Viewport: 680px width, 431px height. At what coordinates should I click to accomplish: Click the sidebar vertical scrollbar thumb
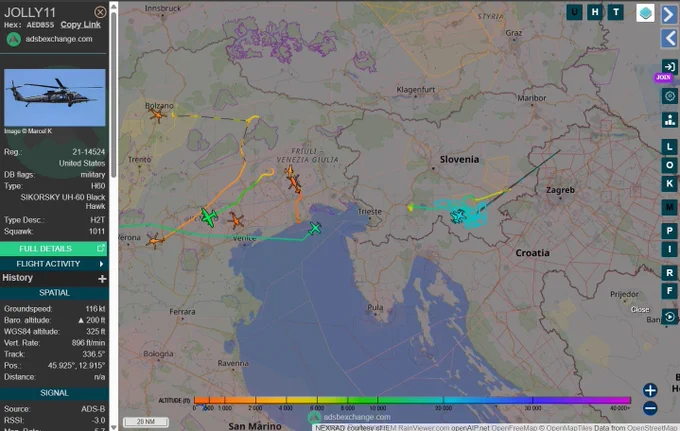114,95
